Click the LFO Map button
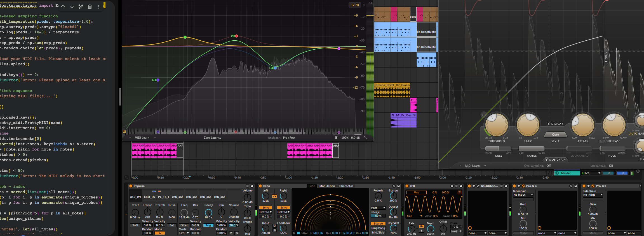Screen dimensions: 644x236 416,193
